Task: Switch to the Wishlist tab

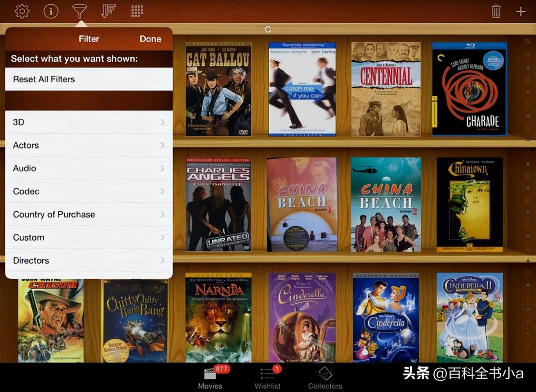Action: pyautogui.click(x=268, y=376)
